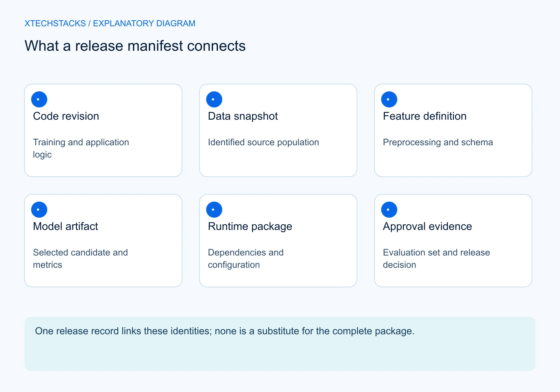Click the 'What a release manifest connects' heading
This screenshot has height=392, width=560.
point(135,46)
